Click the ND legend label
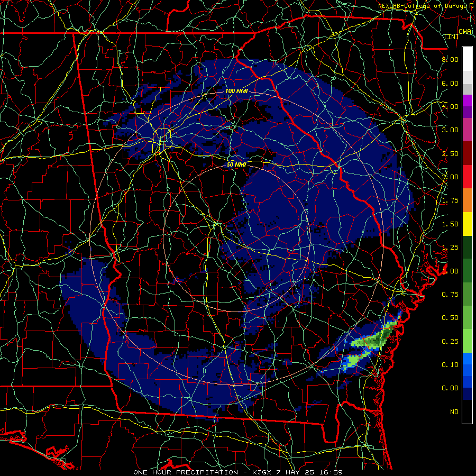 coord(454,412)
